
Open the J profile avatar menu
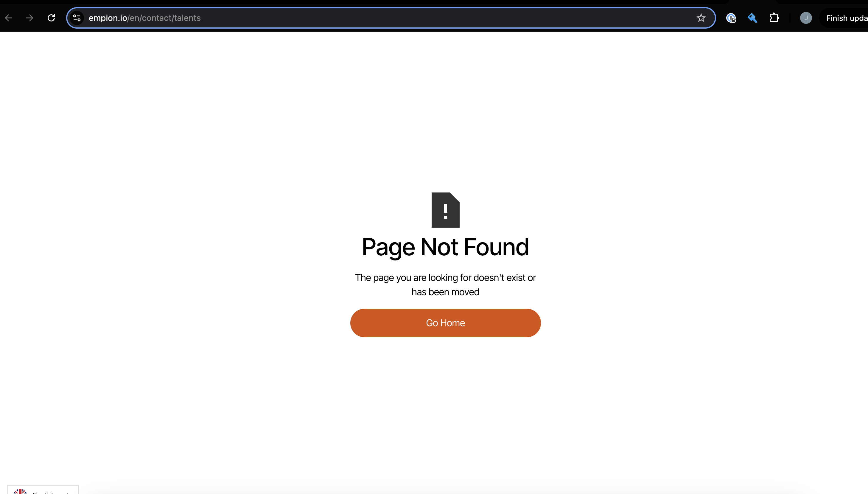[805, 18]
